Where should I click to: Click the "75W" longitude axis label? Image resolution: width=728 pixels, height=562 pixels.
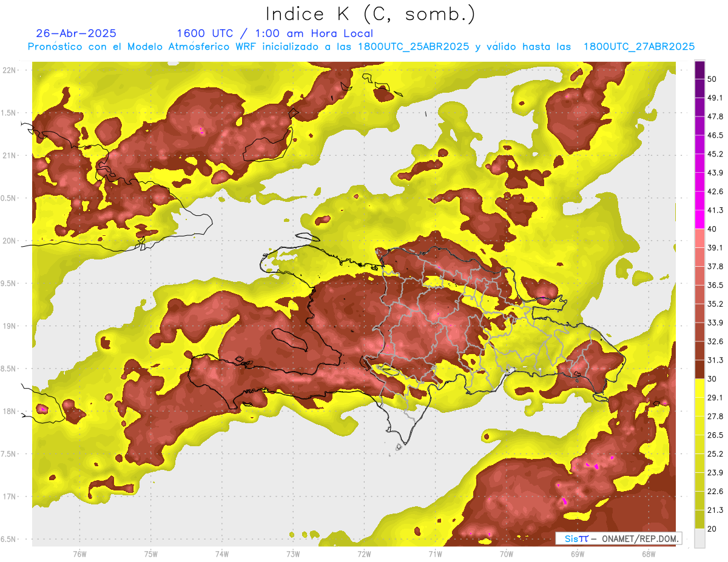[x=150, y=554]
